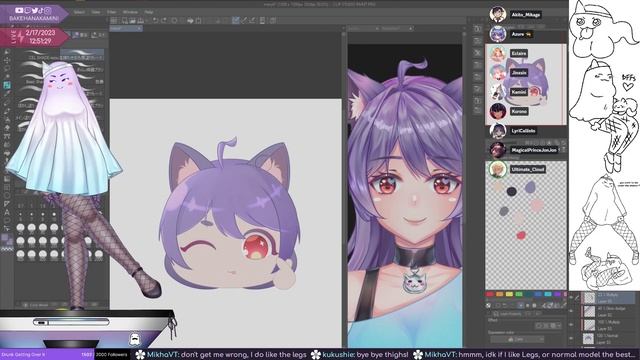Click the Delete (clear) icon in command bar
Viewport: 640px width, 360px height.
pyautogui.click(x=174, y=20)
